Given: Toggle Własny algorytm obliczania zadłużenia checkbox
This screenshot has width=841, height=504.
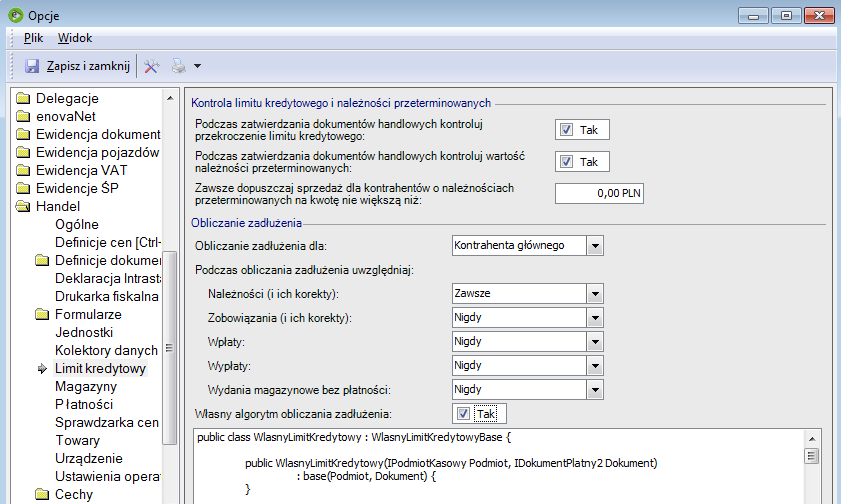Looking at the screenshot, I should pyautogui.click(x=463, y=414).
